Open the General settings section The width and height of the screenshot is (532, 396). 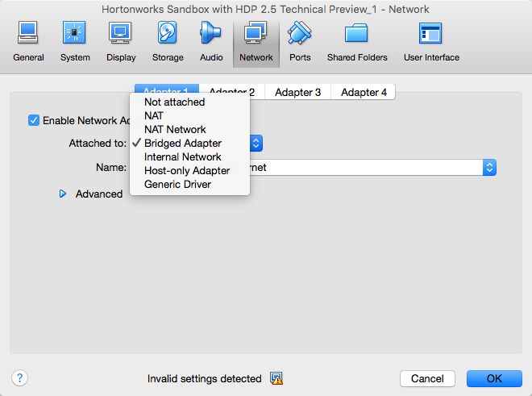(x=28, y=42)
